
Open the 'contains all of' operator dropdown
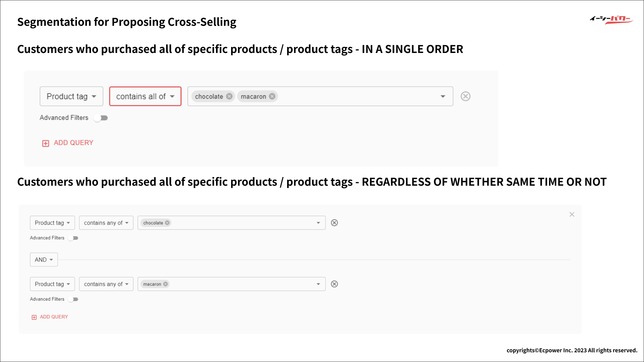[x=145, y=97]
